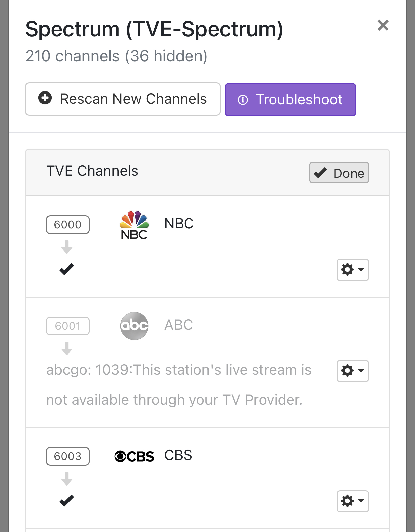Click the down arrow under channel 6000
The width and height of the screenshot is (415, 532).
point(67,247)
